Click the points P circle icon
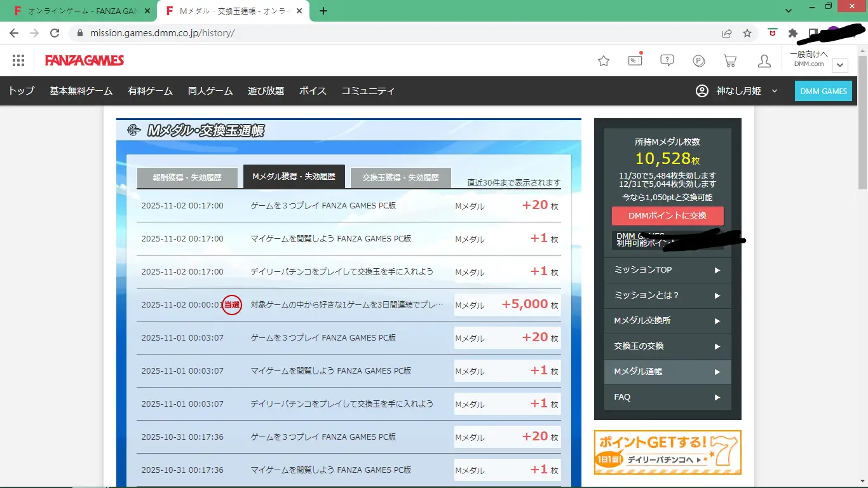Viewport: 868px width, 488px height. click(699, 61)
